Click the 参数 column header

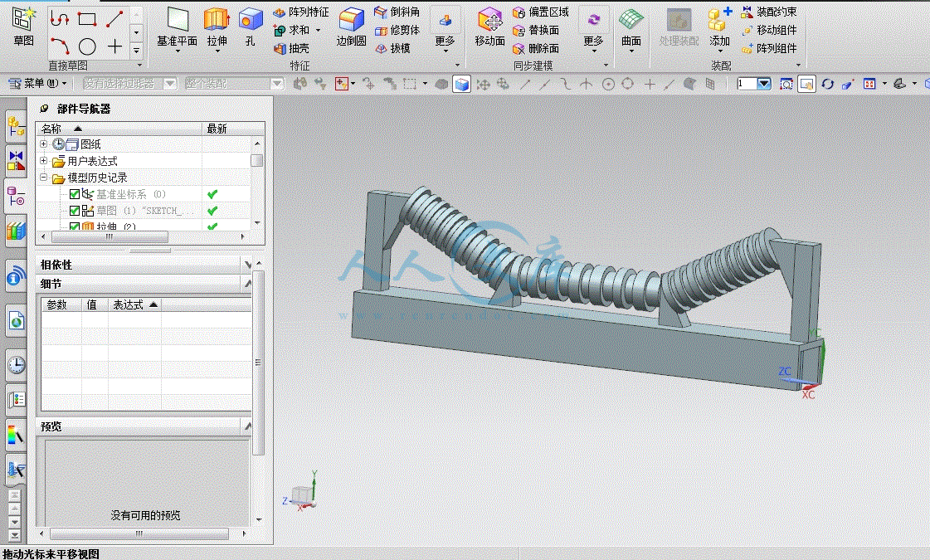click(61, 305)
